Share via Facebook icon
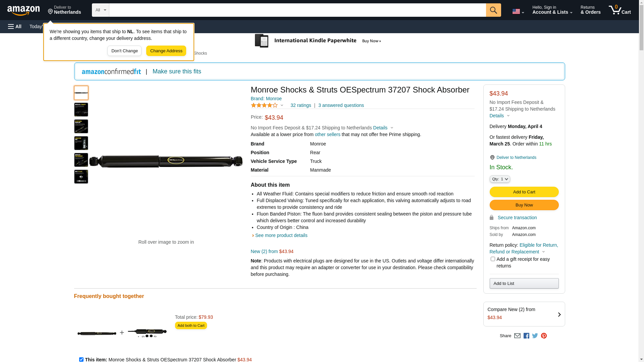This screenshot has width=644, height=362. click(x=526, y=336)
